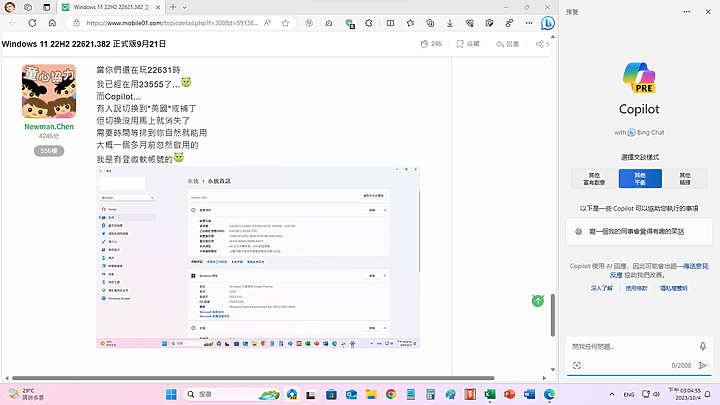Jump to top with green arrow
Image resolution: width=720 pixels, height=405 pixels.
coord(538,301)
